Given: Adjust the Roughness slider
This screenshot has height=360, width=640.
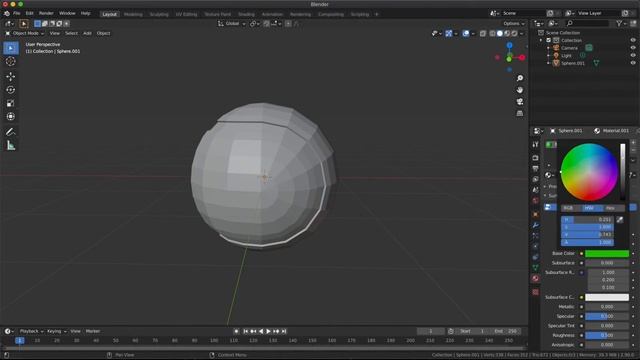Looking at the screenshot, I should 607,336.
